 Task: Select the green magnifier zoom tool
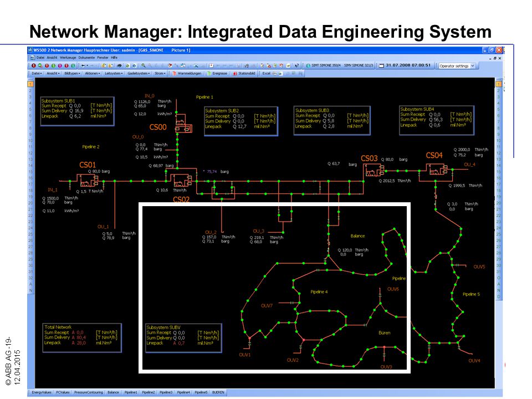[144, 65]
